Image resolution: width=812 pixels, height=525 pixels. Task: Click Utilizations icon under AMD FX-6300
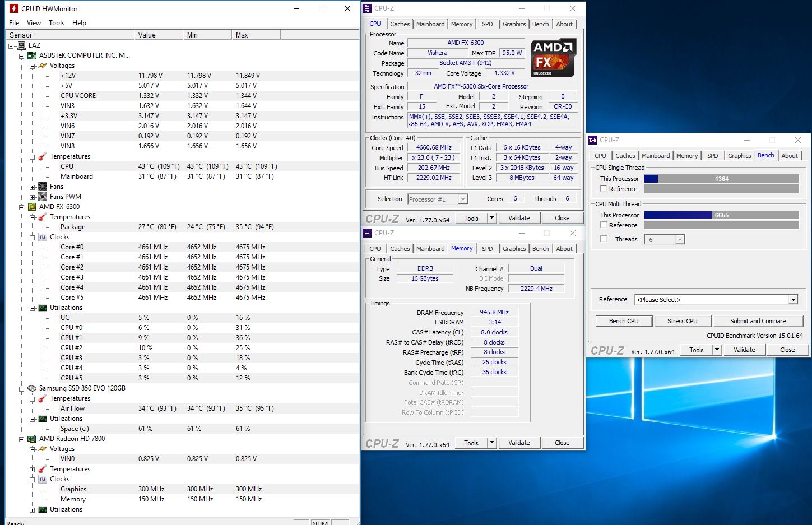pos(43,308)
